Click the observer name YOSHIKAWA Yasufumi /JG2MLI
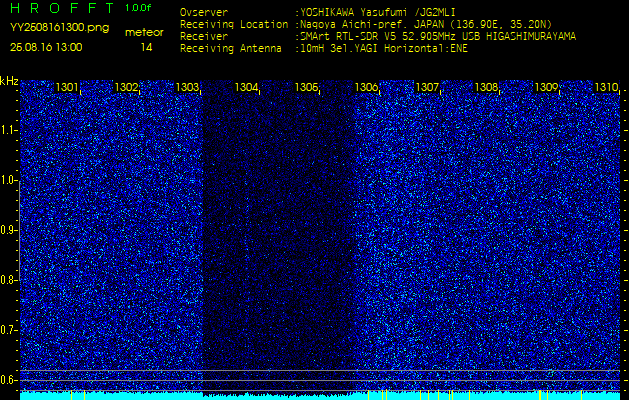The width and height of the screenshot is (629, 400). [x=378, y=12]
